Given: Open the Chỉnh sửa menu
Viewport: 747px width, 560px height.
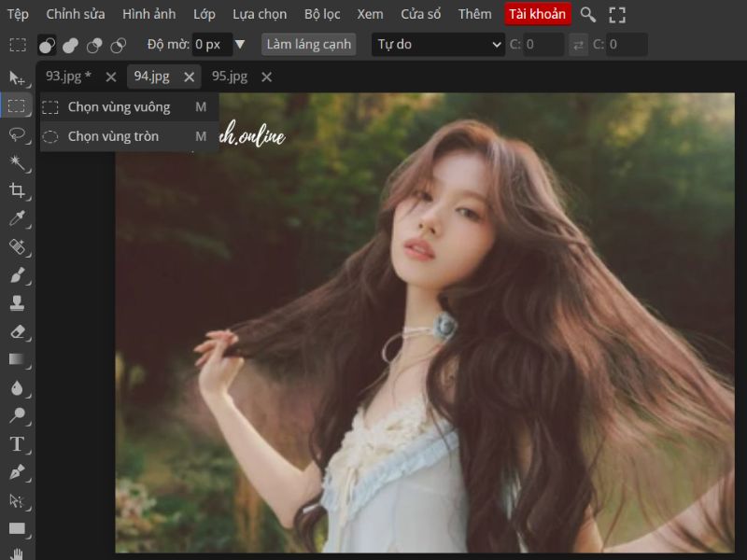Looking at the screenshot, I should coord(76,14).
